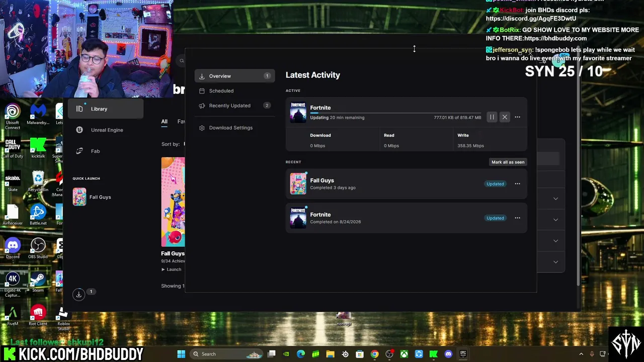The image size is (644, 362).
Task: Open Unreal Engine section in launcher sidebar
Action: click(106, 130)
